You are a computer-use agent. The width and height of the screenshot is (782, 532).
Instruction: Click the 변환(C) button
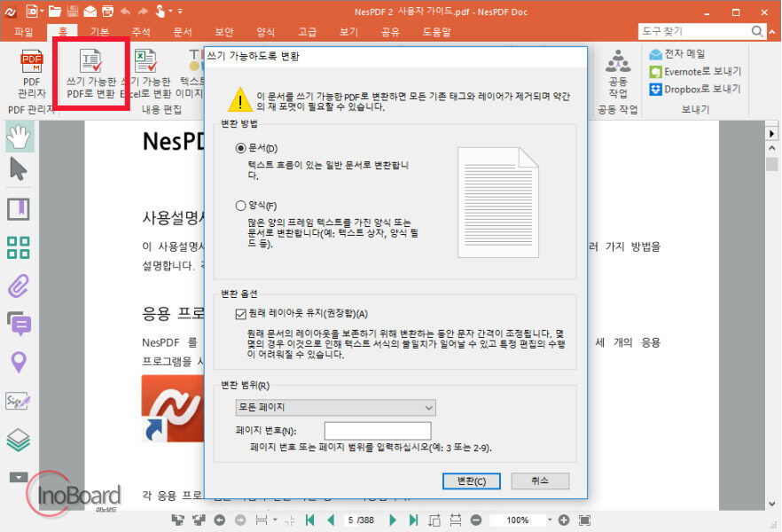click(x=472, y=481)
